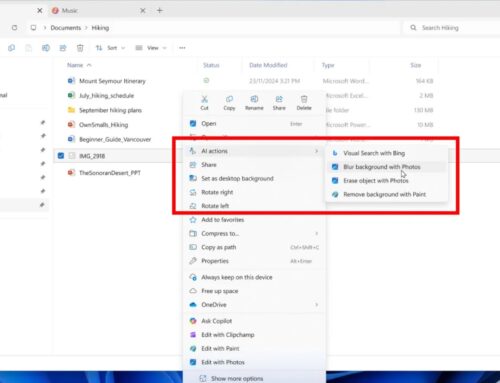Close the Music tab
The width and height of the screenshot is (500, 383).
[143, 11]
